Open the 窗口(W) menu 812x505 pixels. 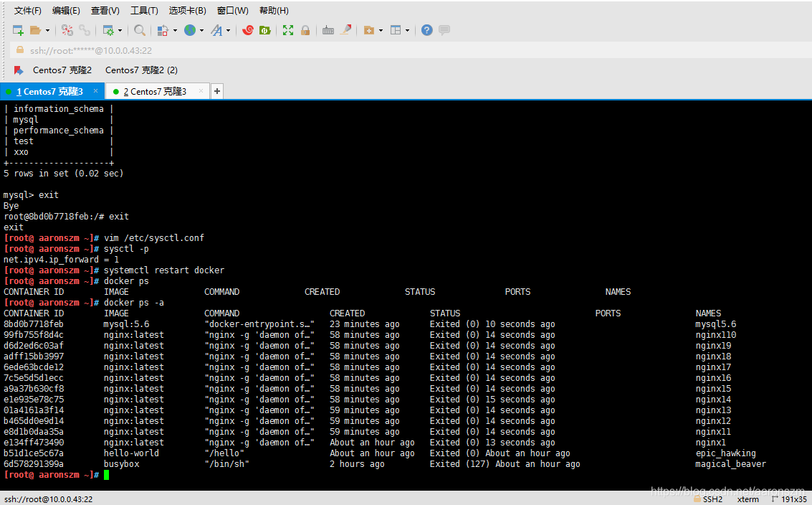tap(232, 10)
